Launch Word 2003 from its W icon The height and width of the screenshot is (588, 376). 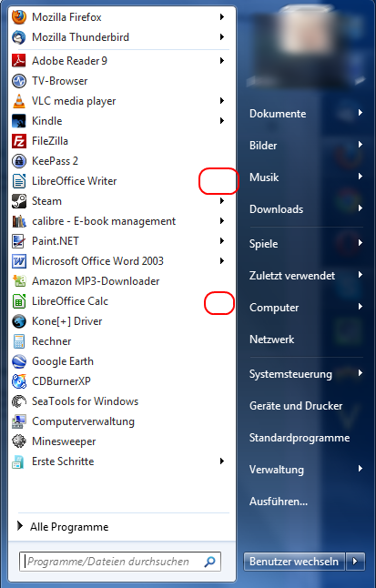point(19,261)
